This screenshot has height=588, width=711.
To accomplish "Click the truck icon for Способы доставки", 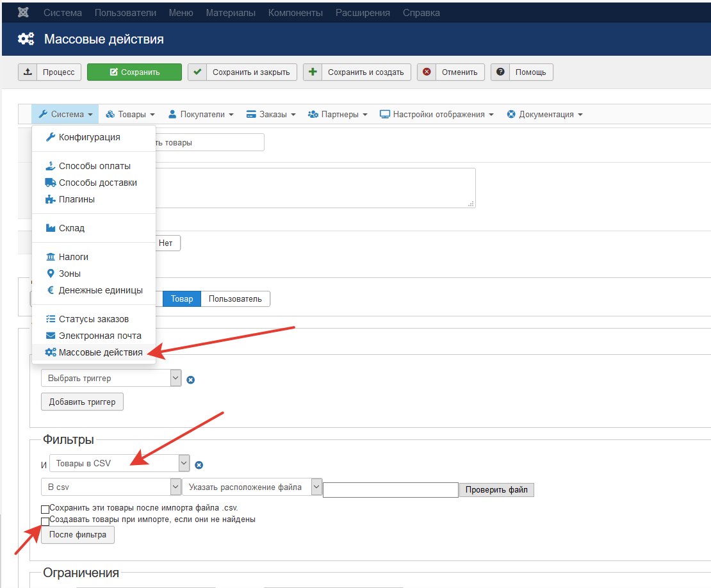I will tap(51, 183).
